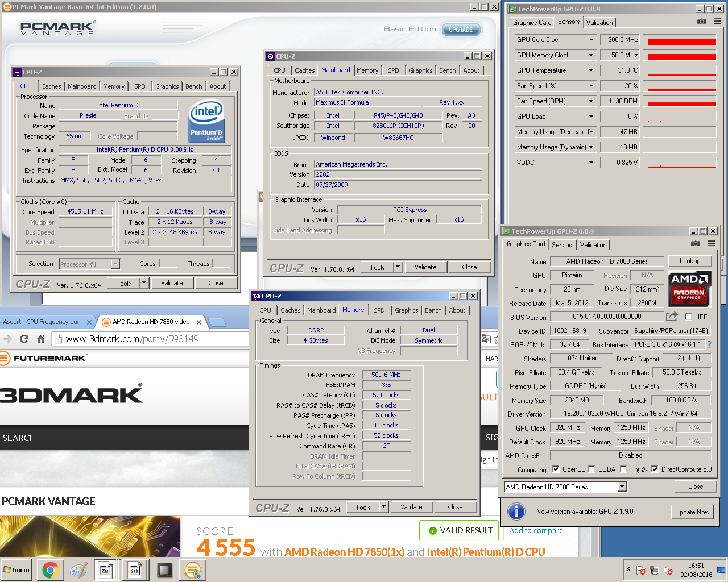Open the Inicio start menu
Viewport: 728px width, 582px height.
click(16, 570)
